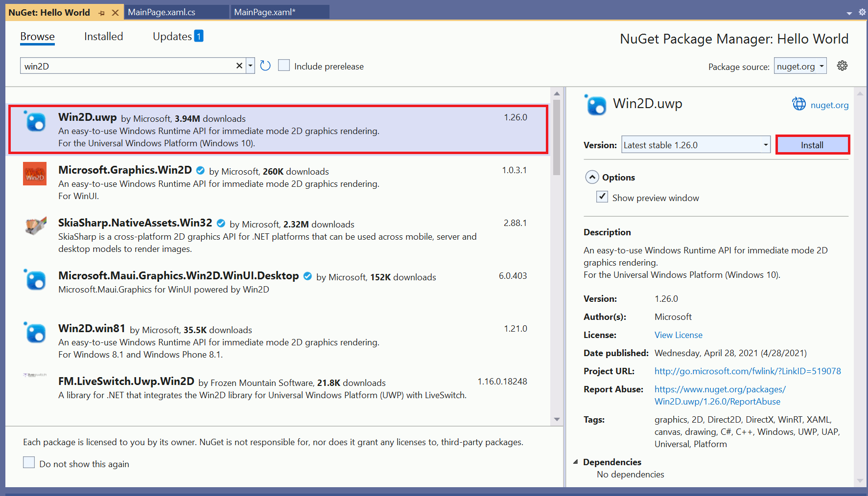The image size is (868, 496).
Task: Click the SkiaSharp.NativeAssets.Win32 package icon
Action: [x=34, y=226]
